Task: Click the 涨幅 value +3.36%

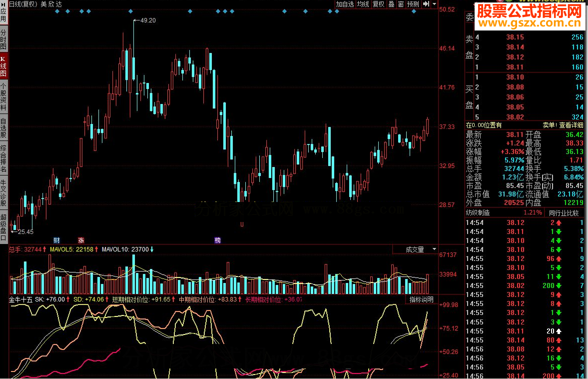Action: 512,151
